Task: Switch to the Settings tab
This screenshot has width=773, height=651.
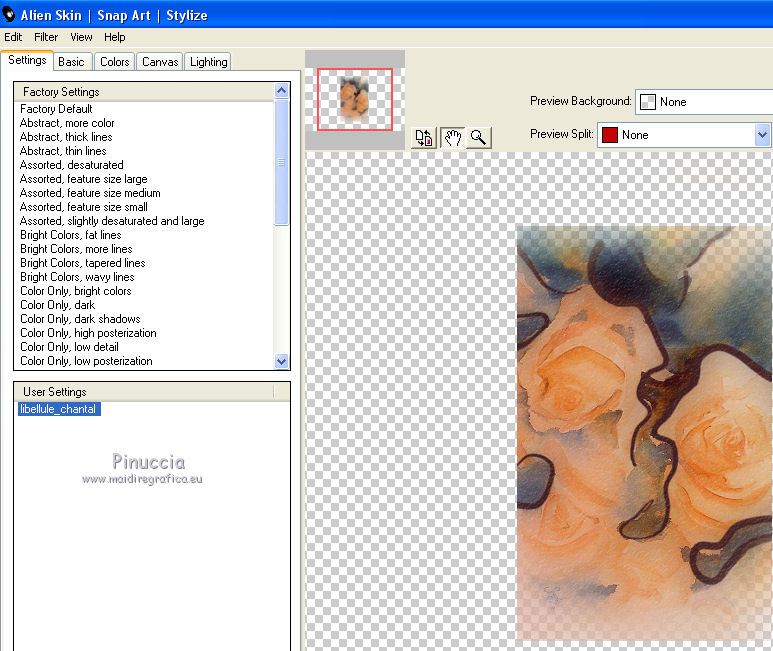Action: [x=27, y=60]
